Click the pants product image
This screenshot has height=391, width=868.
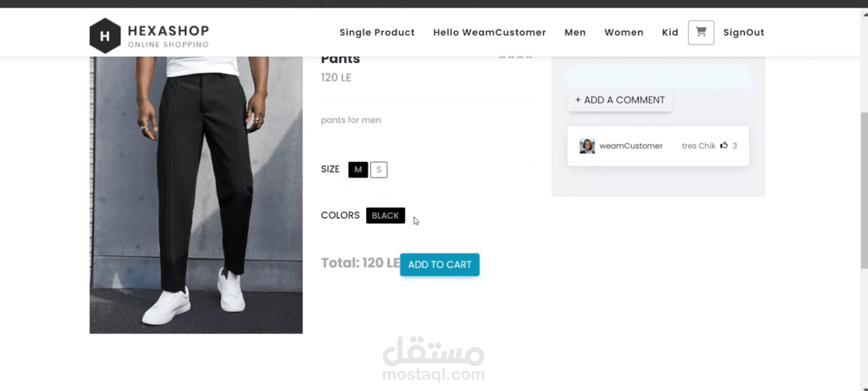coord(196,194)
